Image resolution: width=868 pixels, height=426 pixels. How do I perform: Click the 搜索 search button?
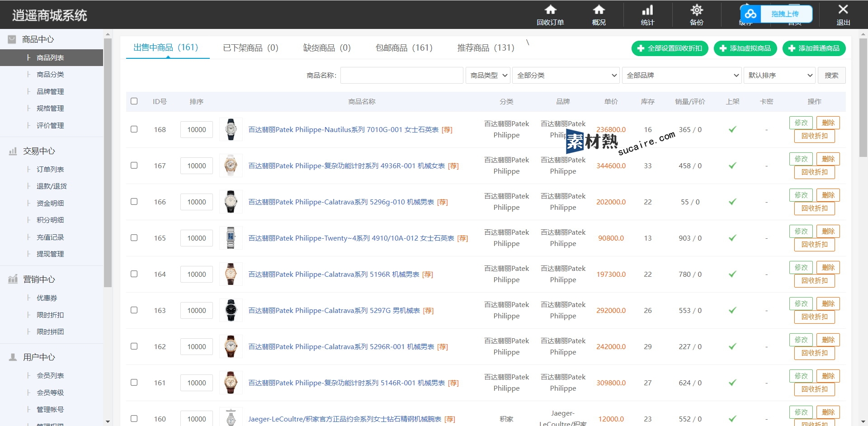coord(832,75)
